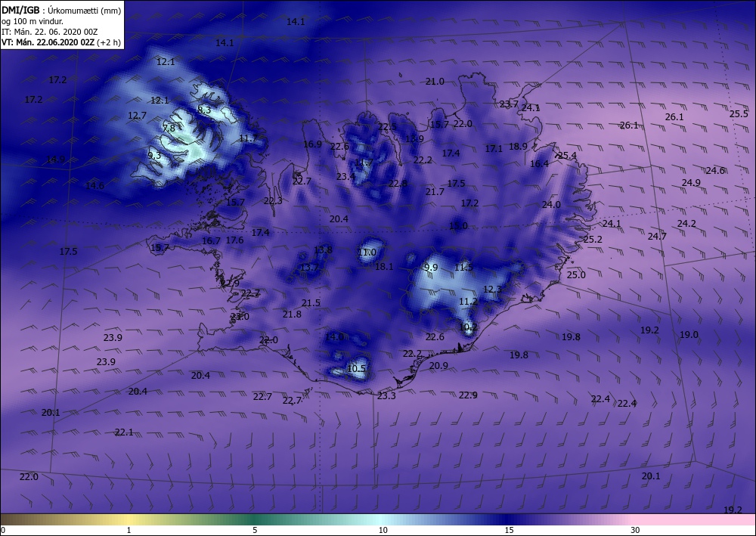Screen dimensions: 756x536
Task: Click the color scale label '10'
Action: tap(383, 530)
